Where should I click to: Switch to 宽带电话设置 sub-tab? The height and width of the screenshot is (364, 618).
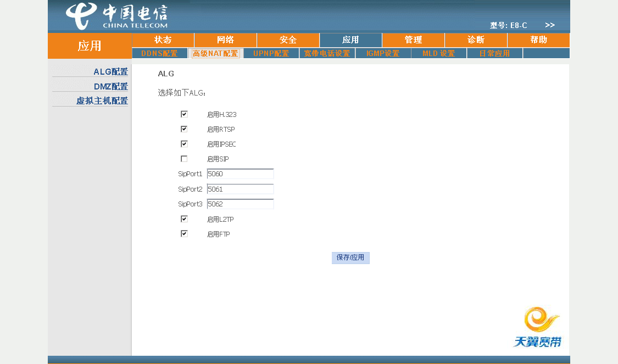click(x=327, y=53)
